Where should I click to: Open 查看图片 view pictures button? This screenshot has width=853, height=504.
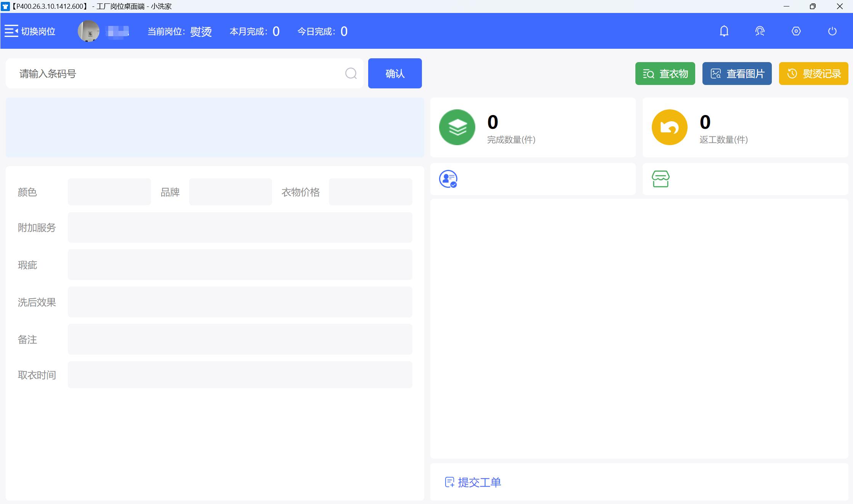(x=736, y=74)
